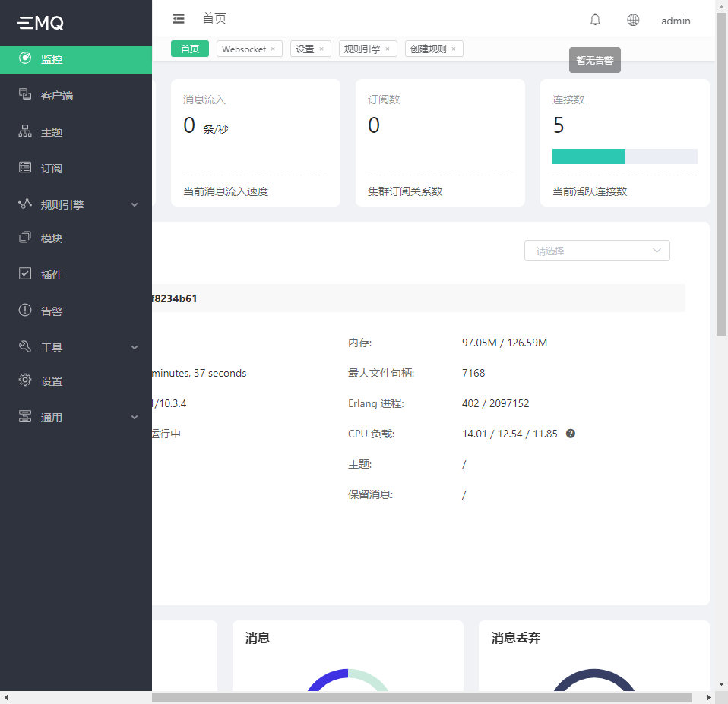The height and width of the screenshot is (704, 728).
Task: Click the 连接数 progress bar
Action: pyautogui.click(x=625, y=156)
